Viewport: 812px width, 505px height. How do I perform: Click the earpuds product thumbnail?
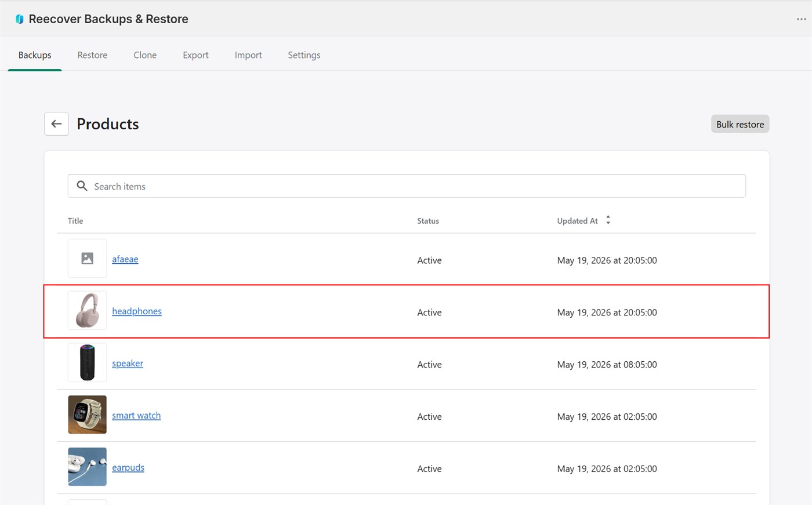point(87,467)
